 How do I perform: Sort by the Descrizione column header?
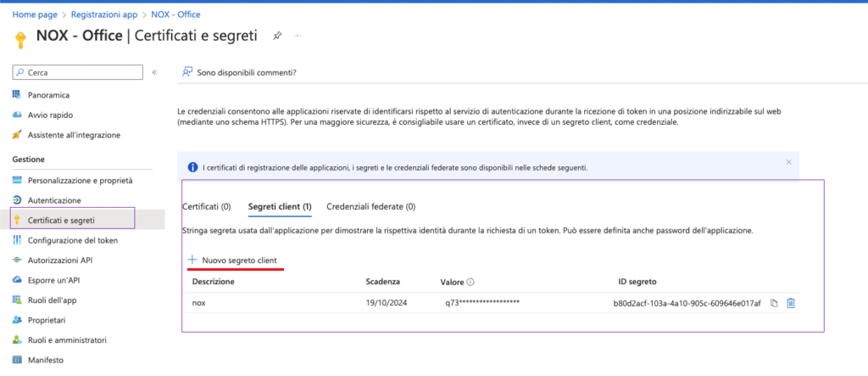[x=213, y=282]
